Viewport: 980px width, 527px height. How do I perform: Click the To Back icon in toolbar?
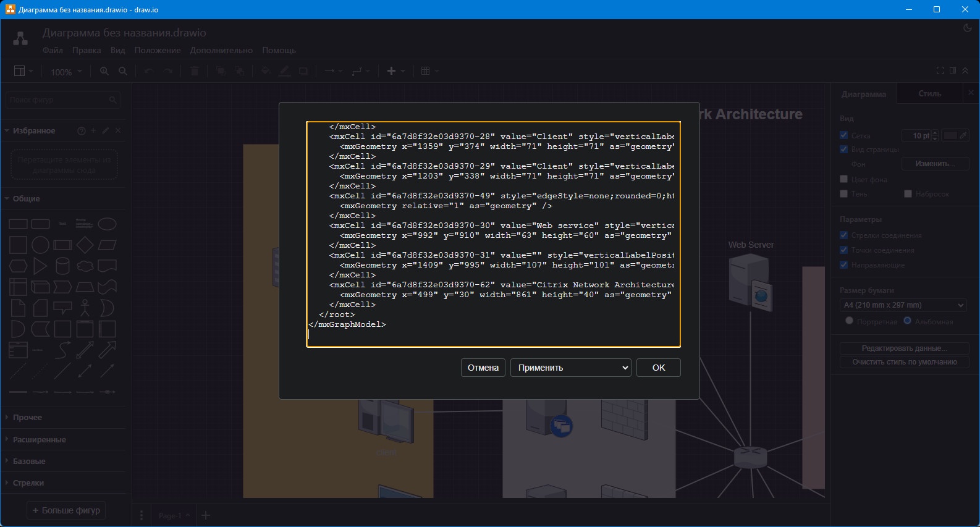point(240,71)
